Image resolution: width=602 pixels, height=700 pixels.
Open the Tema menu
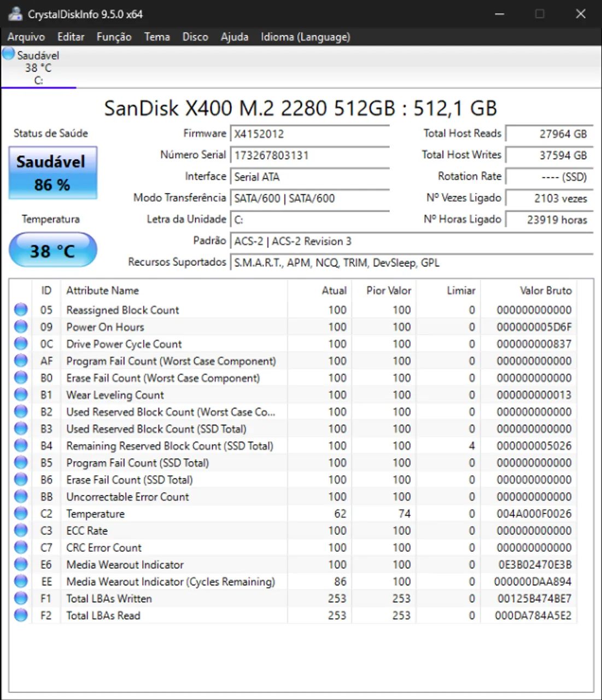click(x=157, y=37)
